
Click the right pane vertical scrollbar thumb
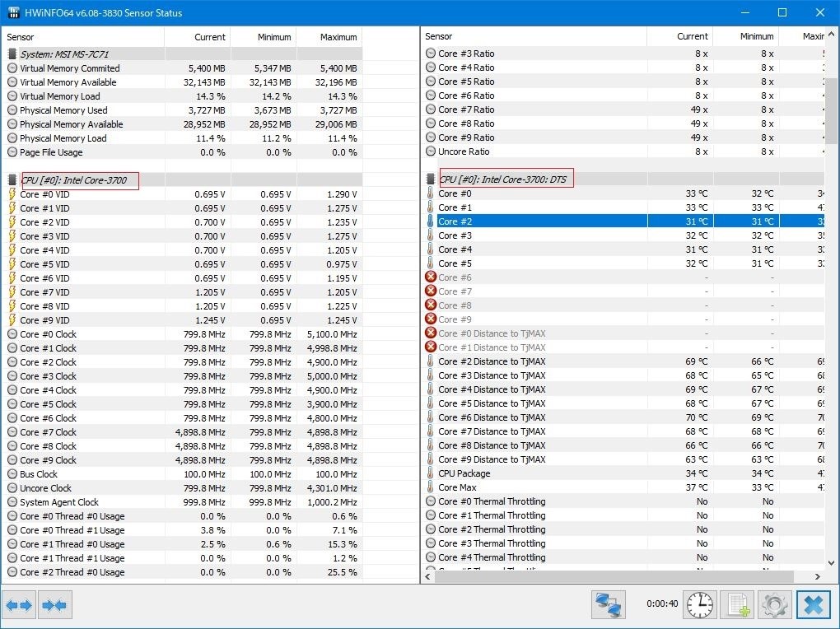tap(831, 109)
